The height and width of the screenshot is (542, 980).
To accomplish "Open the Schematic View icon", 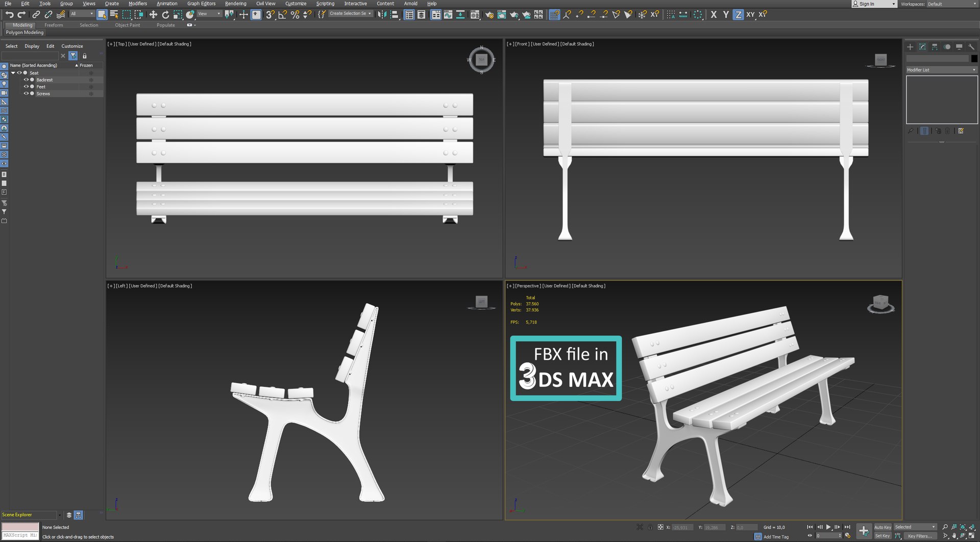I will (x=460, y=15).
